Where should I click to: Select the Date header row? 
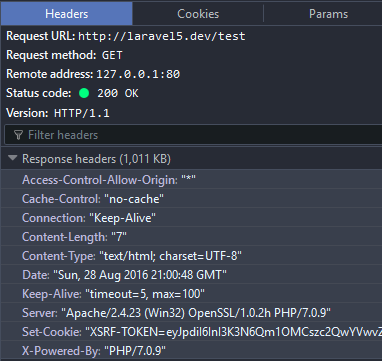click(191, 275)
